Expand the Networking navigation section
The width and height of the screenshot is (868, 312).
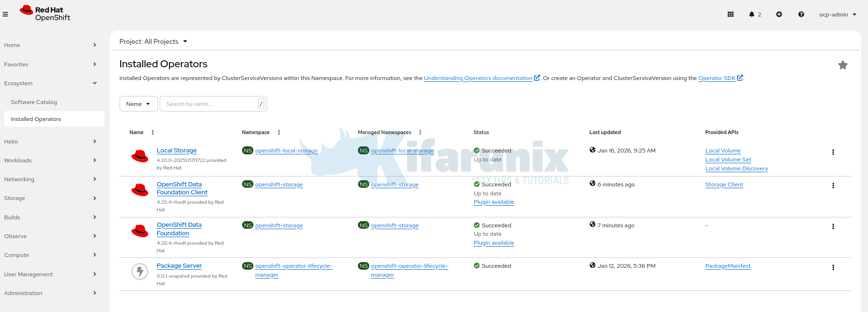point(50,179)
